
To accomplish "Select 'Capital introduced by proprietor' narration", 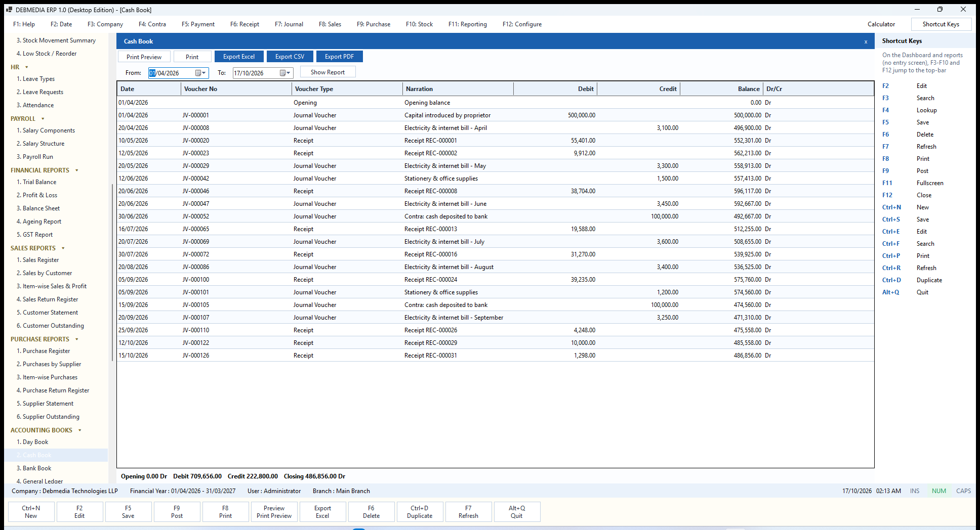I will pyautogui.click(x=447, y=115).
